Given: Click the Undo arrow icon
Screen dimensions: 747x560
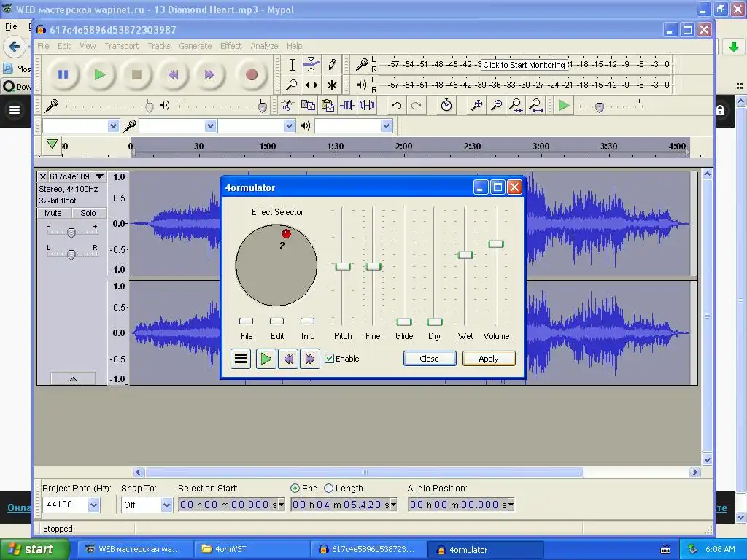Looking at the screenshot, I should point(396,106).
